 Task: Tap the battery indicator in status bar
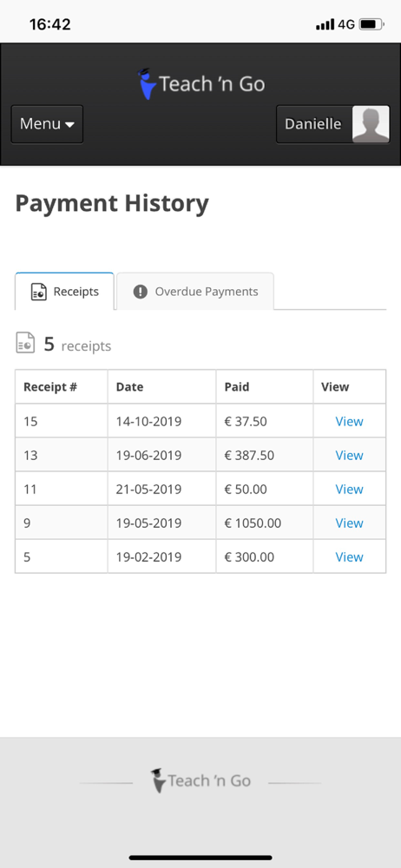click(371, 24)
